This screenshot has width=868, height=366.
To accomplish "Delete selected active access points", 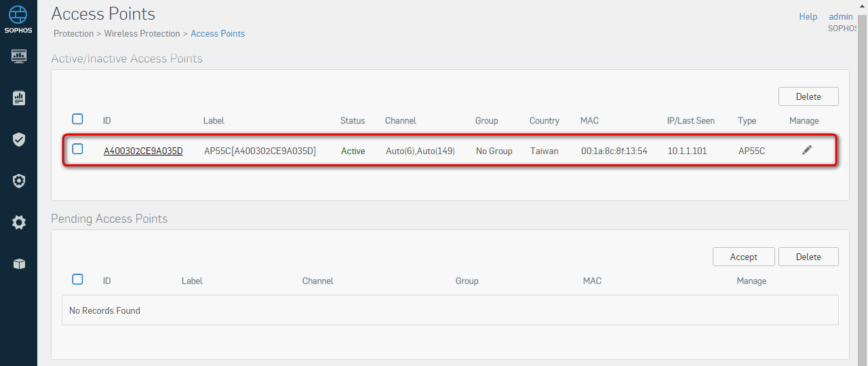I will click(808, 96).
